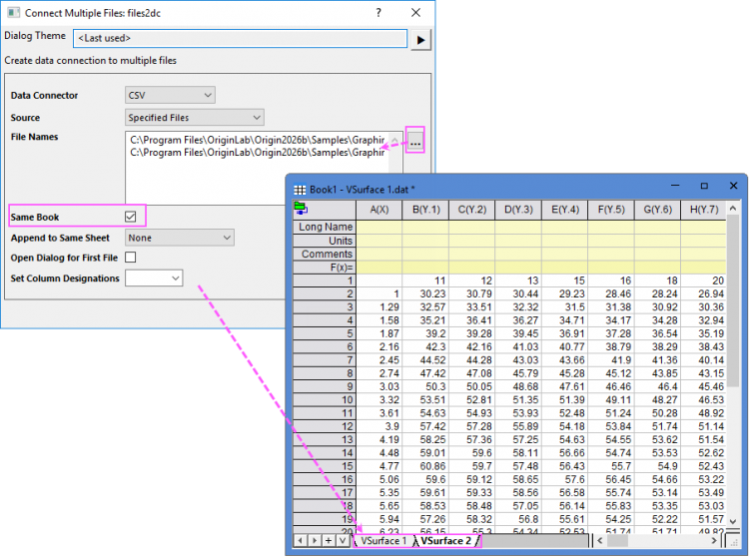Click the Connect Multiple Files dialog icon

pos(13,13)
